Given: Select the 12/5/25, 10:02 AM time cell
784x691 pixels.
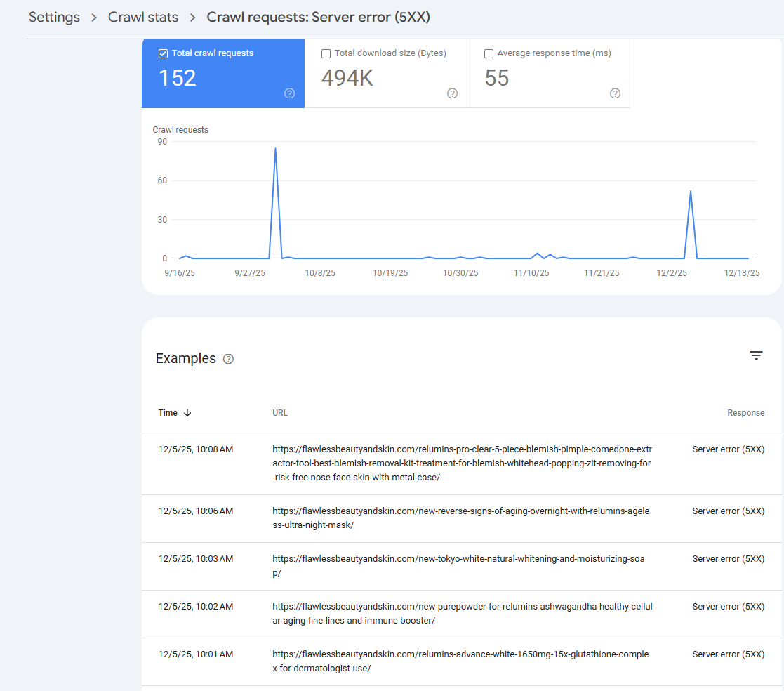Looking at the screenshot, I should click(x=196, y=607).
